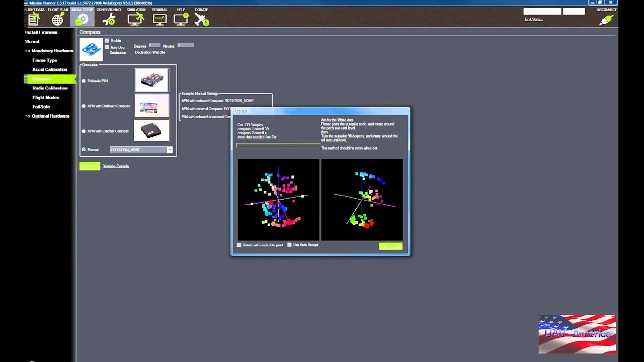This screenshot has height=362, width=644.
Task: Restore down the Mission Planner window
Action: click(x=600, y=3)
